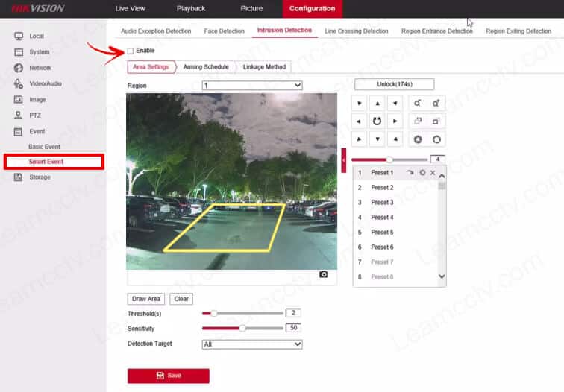Switch to Line Crossing Detection tab
The height and width of the screenshot is (392, 564).
(357, 31)
